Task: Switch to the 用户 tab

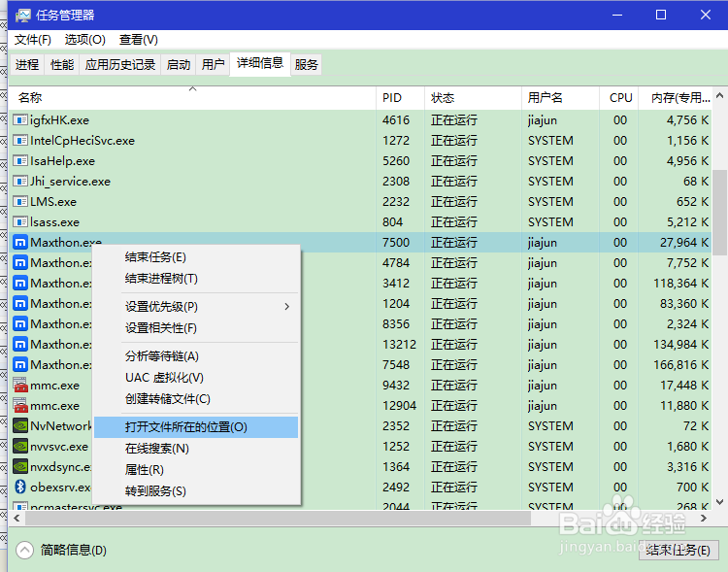Action: point(213,65)
